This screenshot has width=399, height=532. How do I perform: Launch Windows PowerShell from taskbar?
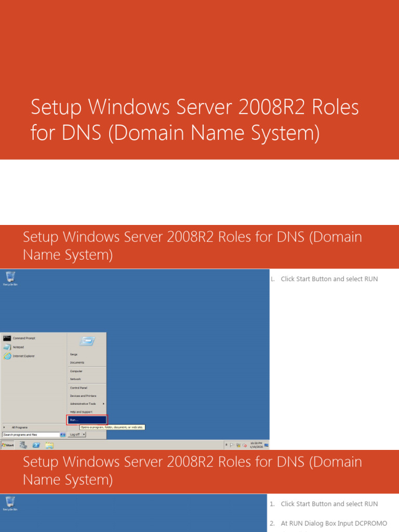point(36,445)
